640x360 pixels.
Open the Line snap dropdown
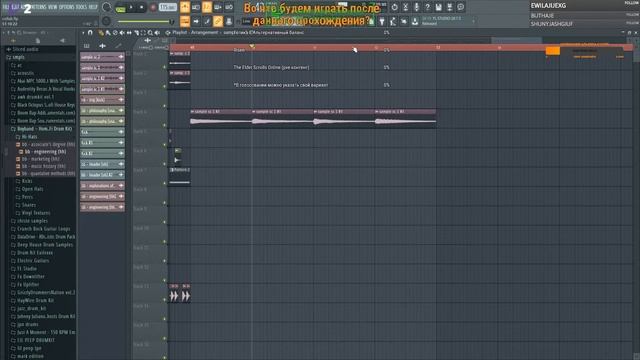pos(246,21)
